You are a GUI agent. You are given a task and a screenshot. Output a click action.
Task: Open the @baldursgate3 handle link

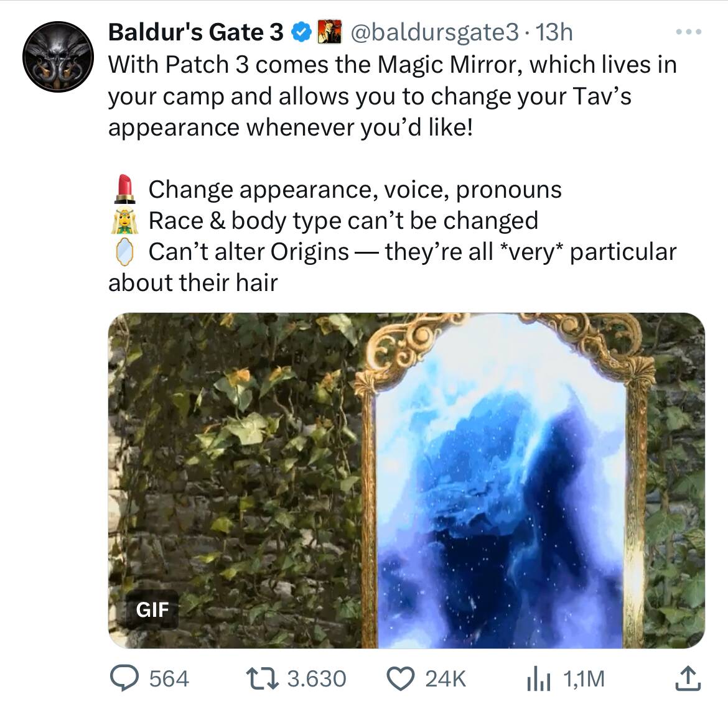(434, 32)
